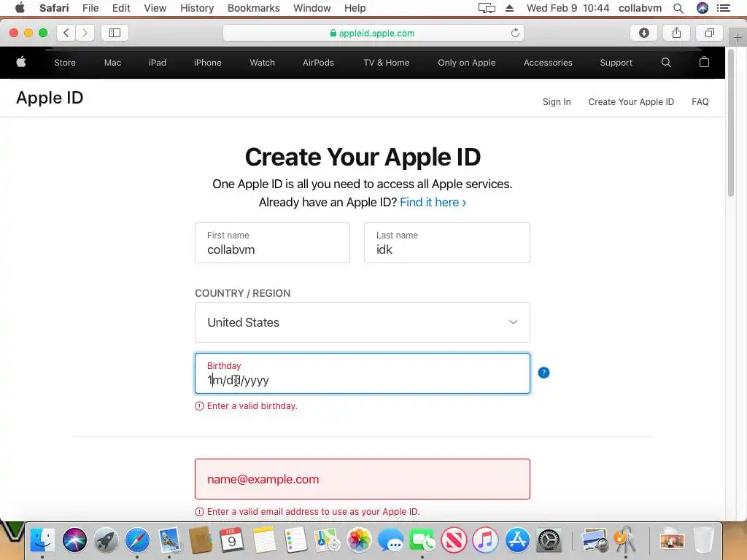Screen dimensions: 747x560
Task: Open the Mail stamp icon in Dock
Action: (169, 540)
